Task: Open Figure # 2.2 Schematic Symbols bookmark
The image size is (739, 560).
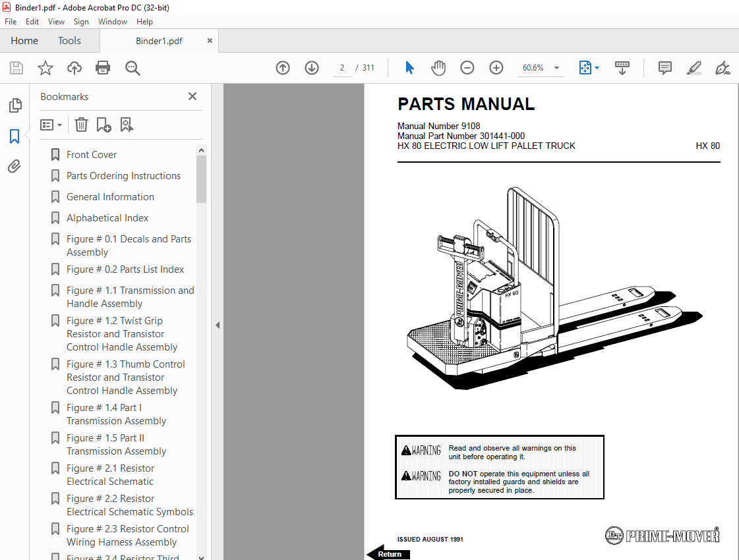Action: [x=130, y=505]
